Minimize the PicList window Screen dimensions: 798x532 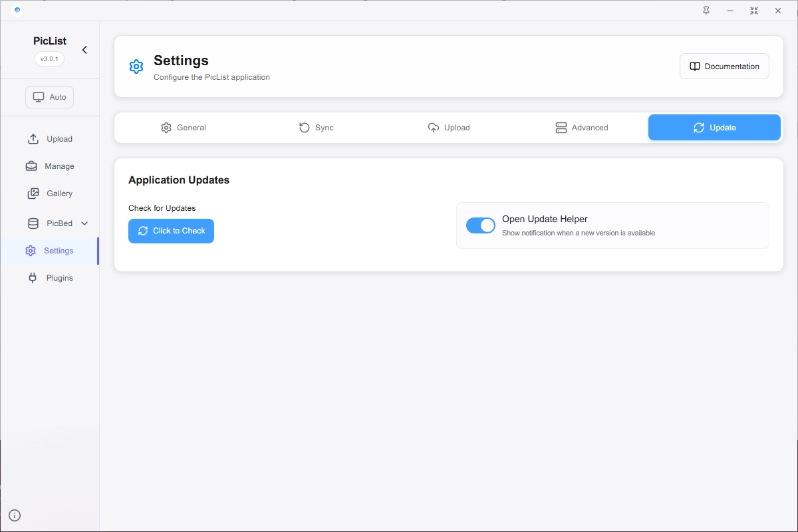click(730, 11)
